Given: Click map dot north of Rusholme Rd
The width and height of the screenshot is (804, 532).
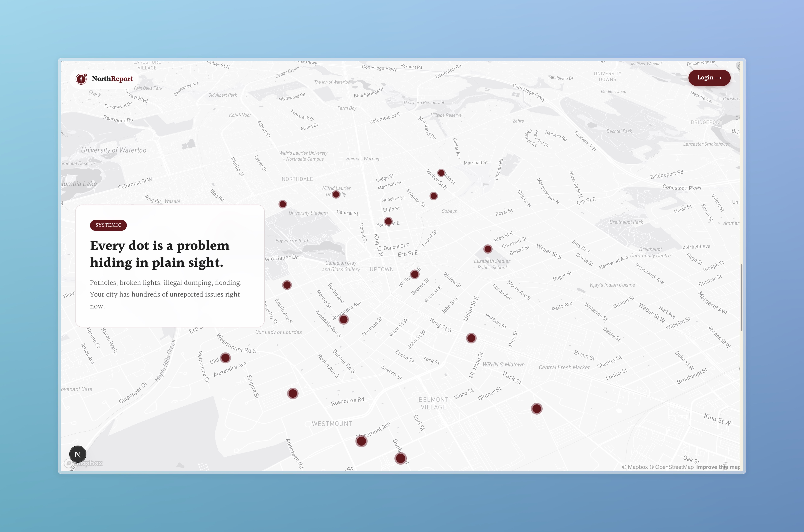Looking at the screenshot, I should [292, 394].
